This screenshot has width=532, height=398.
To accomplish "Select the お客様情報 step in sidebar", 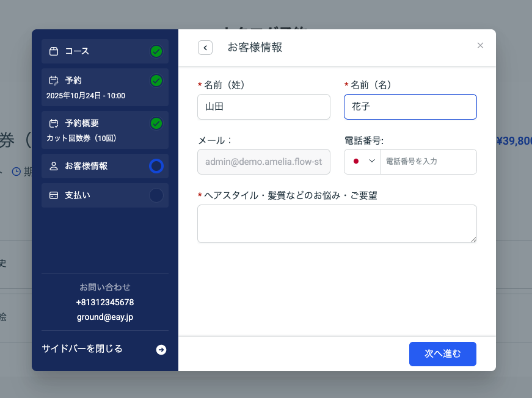I will coord(86,166).
